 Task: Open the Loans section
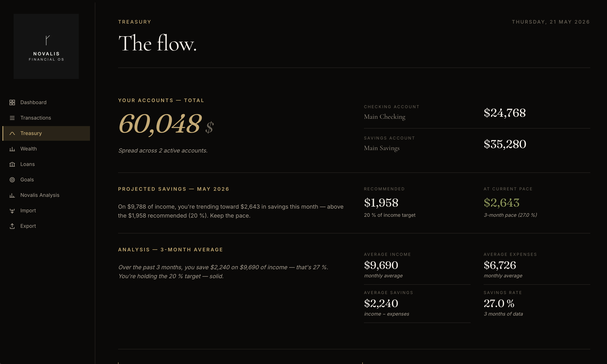coord(46,164)
